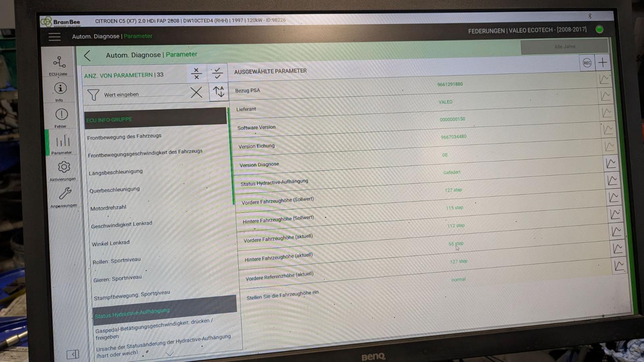Clear the filter text with the X
The image size is (644, 362).
(196, 93)
